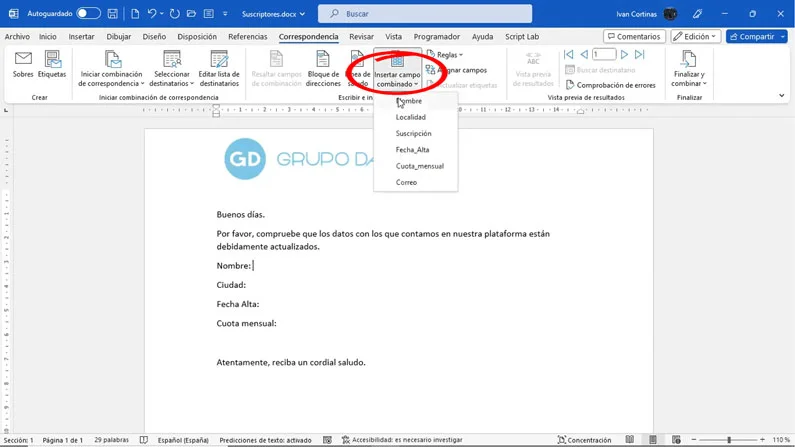This screenshot has height=447, width=795.
Task: Click the Compartir button
Action: pyautogui.click(x=757, y=36)
